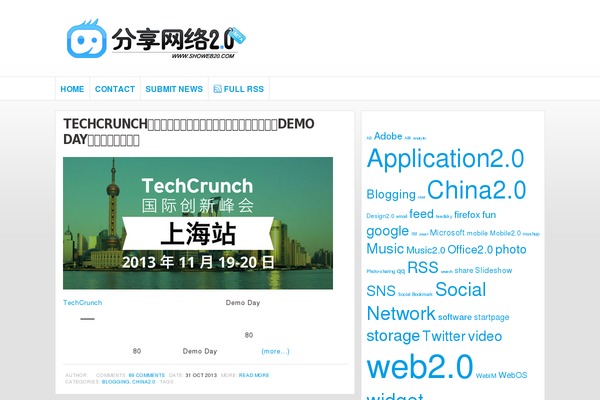Select the large Music tag
Screen dimensions: 600x400
385,249
